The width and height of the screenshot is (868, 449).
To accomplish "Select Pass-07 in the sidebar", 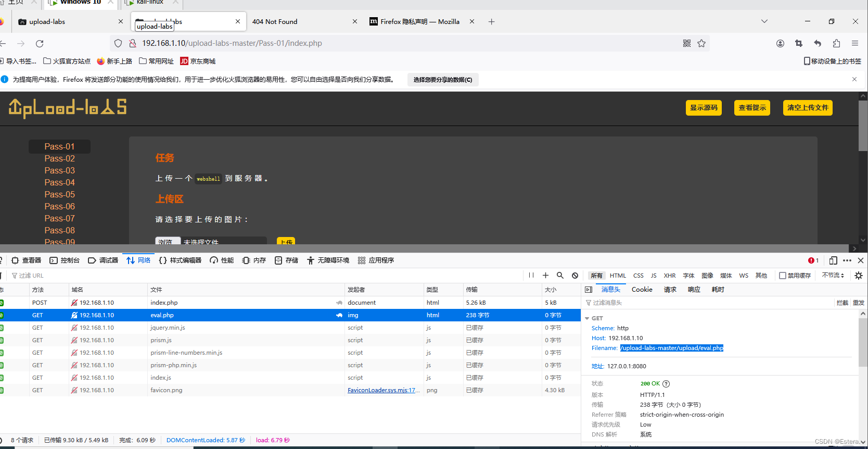I will (x=59, y=218).
